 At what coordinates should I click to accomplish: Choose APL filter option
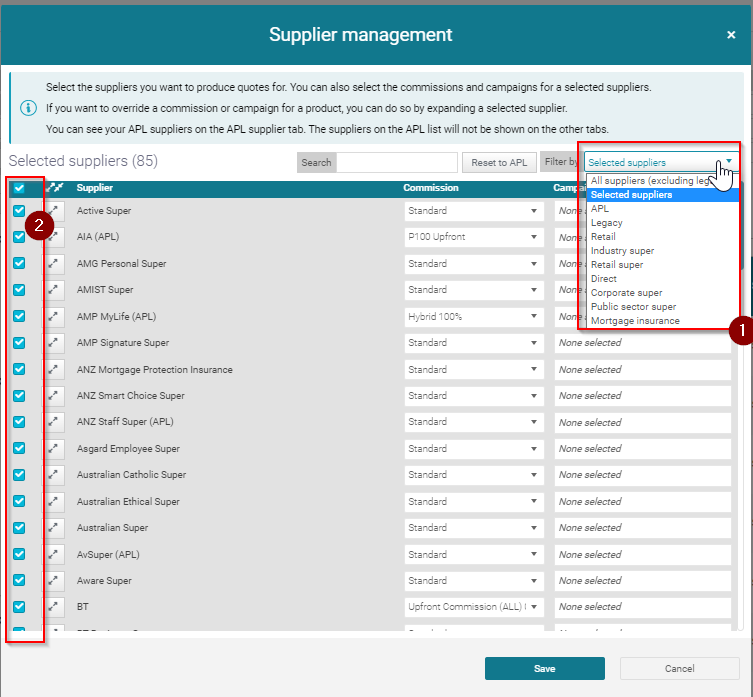[662, 208]
